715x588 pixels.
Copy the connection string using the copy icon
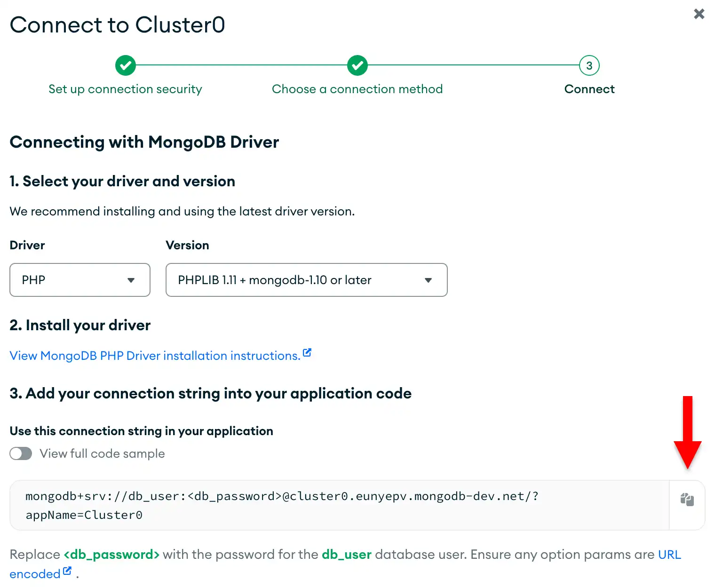[687, 500]
